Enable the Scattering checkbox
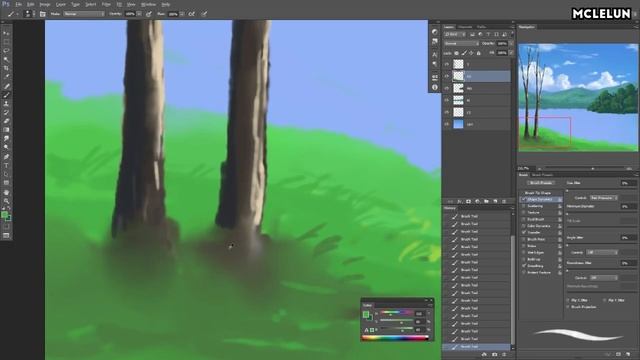 pyautogui.click(x=524, y=206)
